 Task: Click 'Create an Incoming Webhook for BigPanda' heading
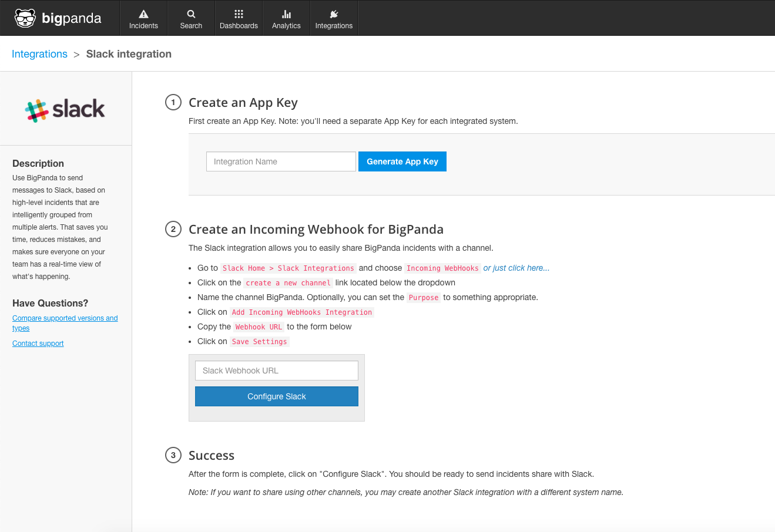point(316,230)
